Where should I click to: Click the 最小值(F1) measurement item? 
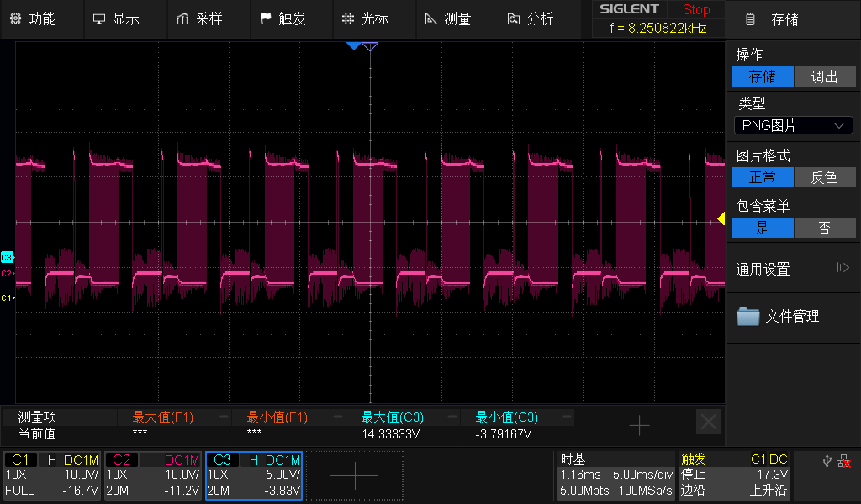[277, 417]
